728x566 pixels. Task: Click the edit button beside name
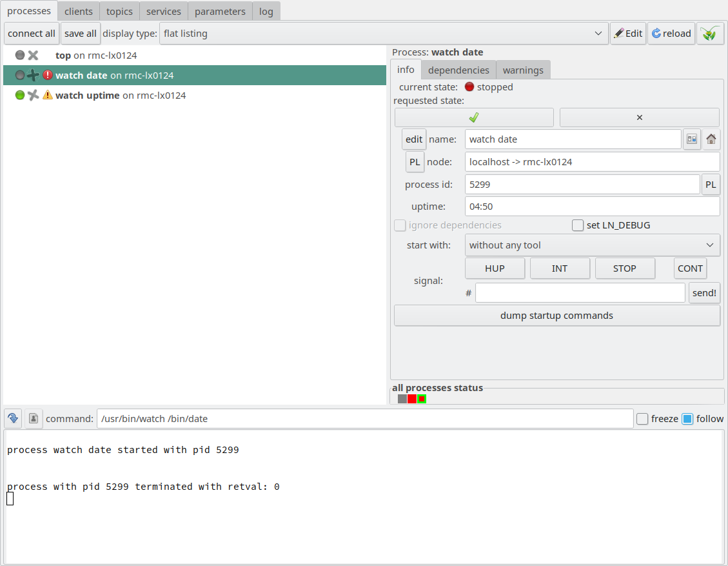(414, 139)
